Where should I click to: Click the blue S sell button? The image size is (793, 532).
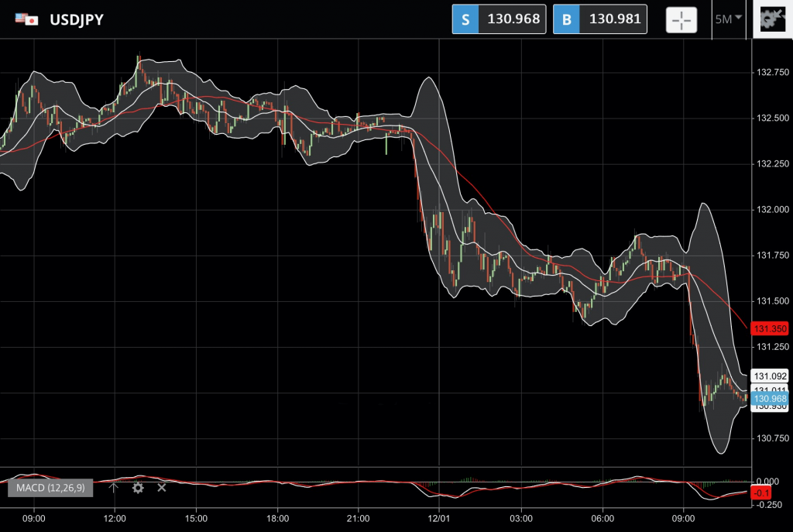[465, 19]
